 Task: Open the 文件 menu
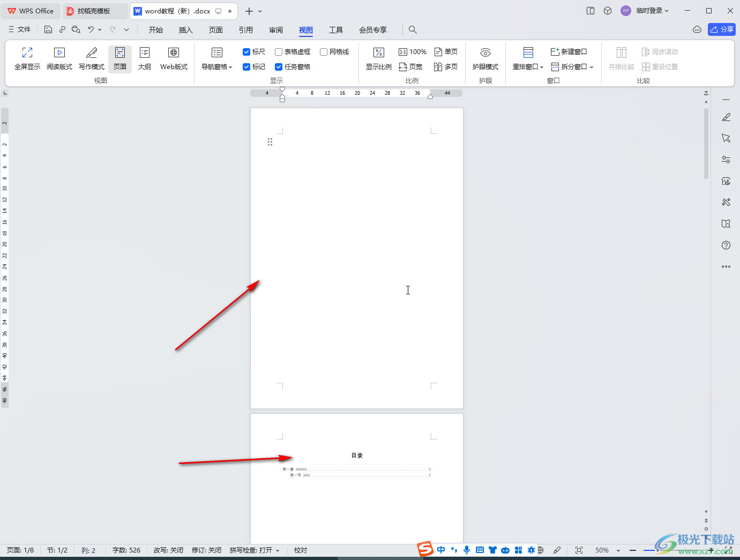tap(20, 30)
